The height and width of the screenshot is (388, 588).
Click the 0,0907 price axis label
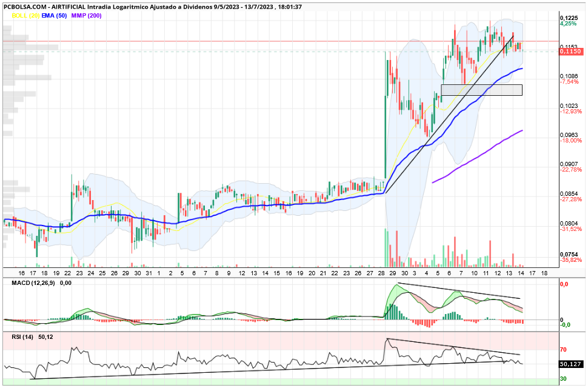coord(569,164)
